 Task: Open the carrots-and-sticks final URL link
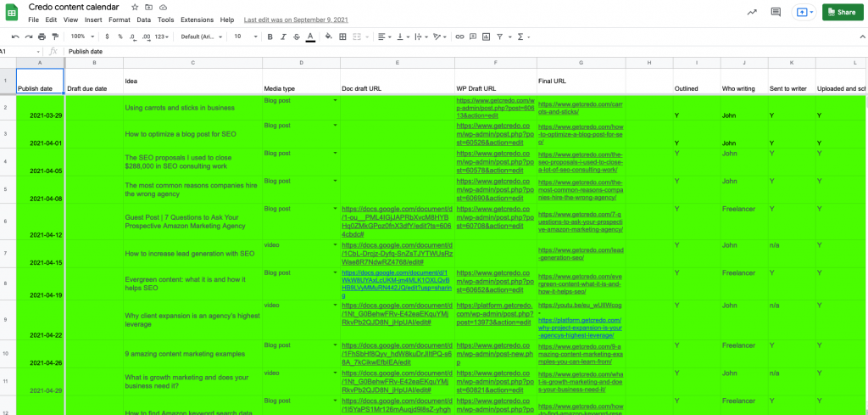pyautogui.click(x=581, y=108)
